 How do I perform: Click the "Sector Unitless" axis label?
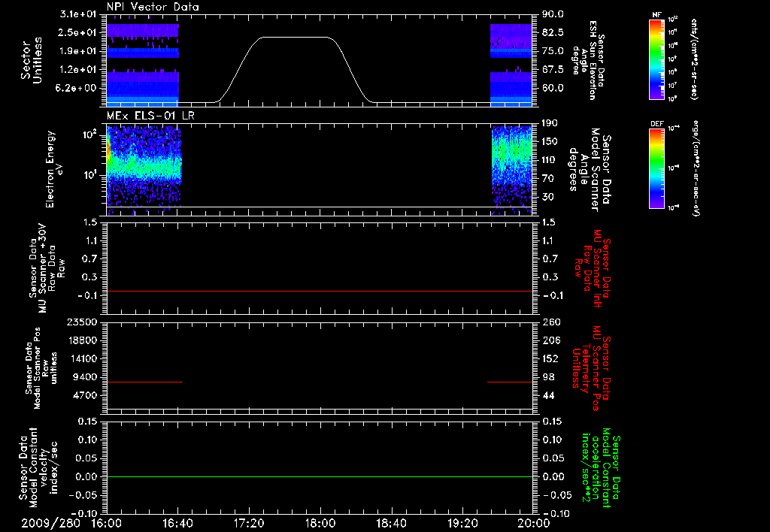click(32, 60)
